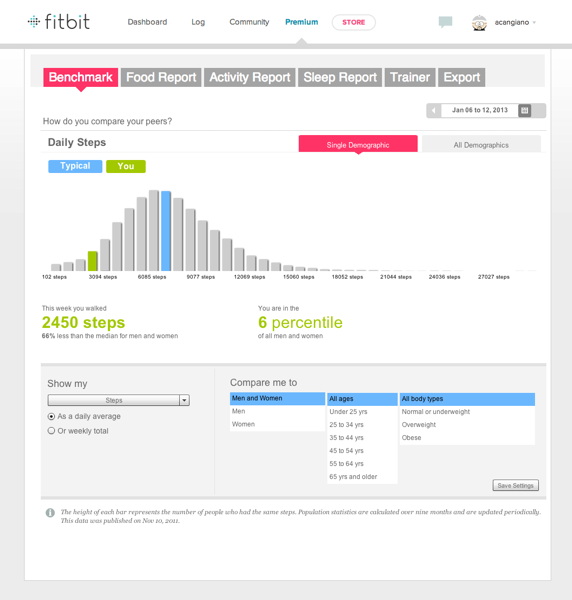This screenshot has height=600, width=572.
Task: Click the green You legend label
Action: (126, 166)
